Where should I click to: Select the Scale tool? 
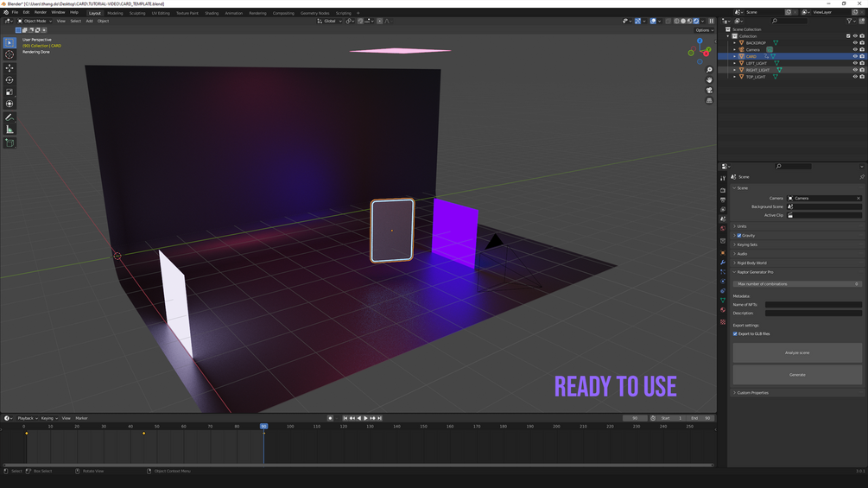pyautogui.click(x=10, y=92)
